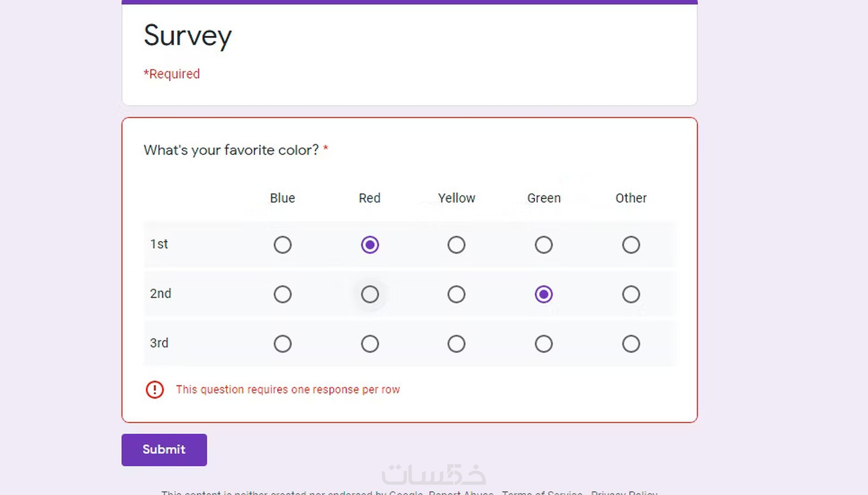Select Red in the 3rd row

(370, 344)
